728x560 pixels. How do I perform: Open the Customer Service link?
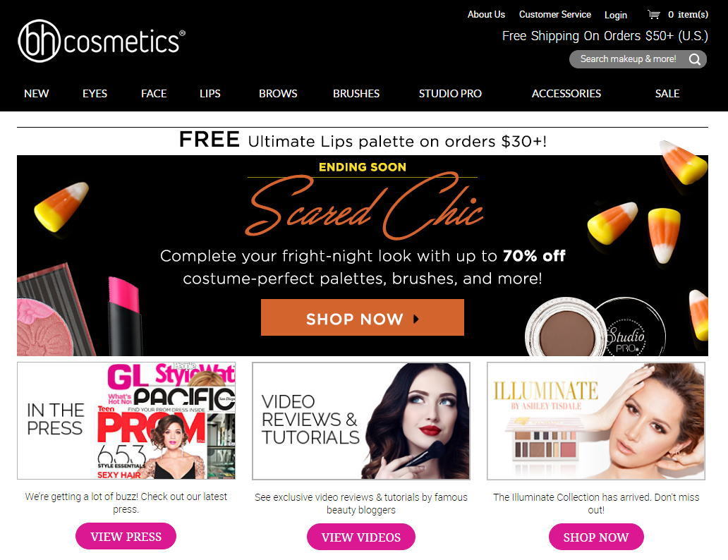pyautogui.click(x=555, y=14)
